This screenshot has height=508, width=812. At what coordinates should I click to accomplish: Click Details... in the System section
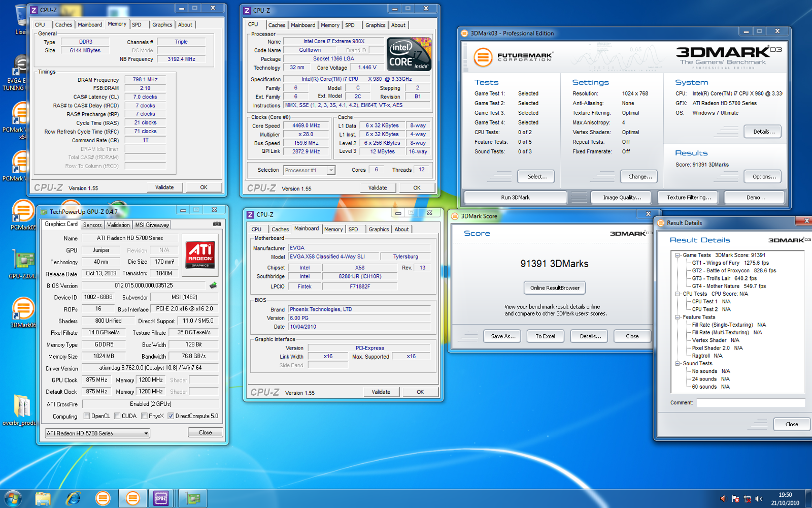[763, 132]
